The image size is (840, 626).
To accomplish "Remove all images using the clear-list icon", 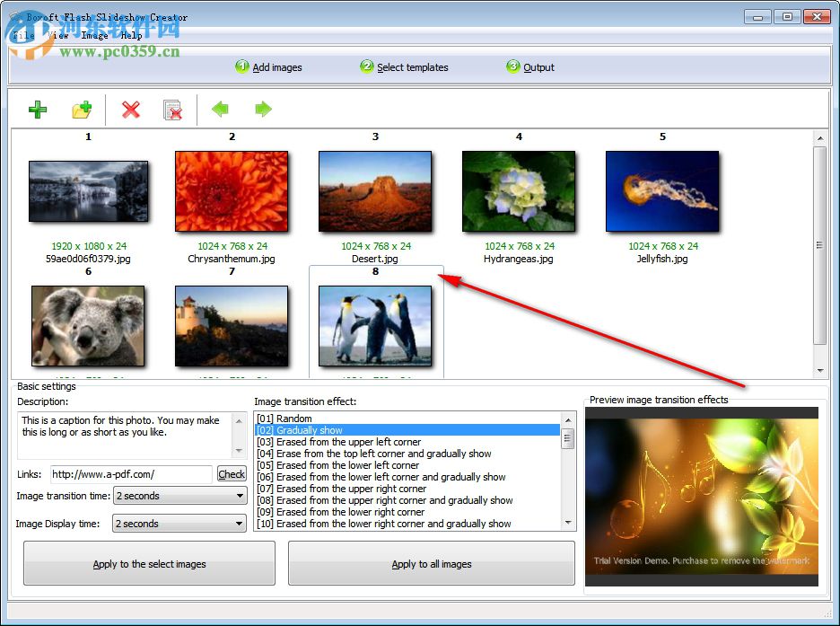I will pyautogui.click(x=173, y=109).
